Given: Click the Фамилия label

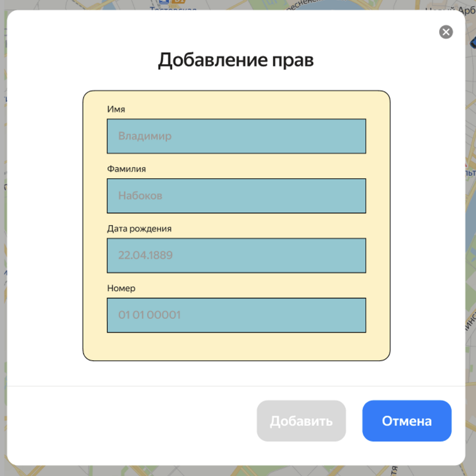Looking at the screenshot, I should pos(126,169).
